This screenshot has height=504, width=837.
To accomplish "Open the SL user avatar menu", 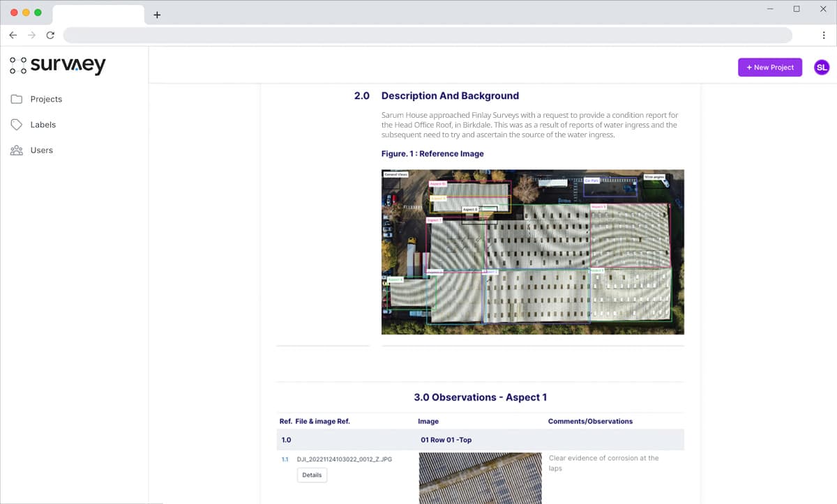I will [x=822, y=68].
